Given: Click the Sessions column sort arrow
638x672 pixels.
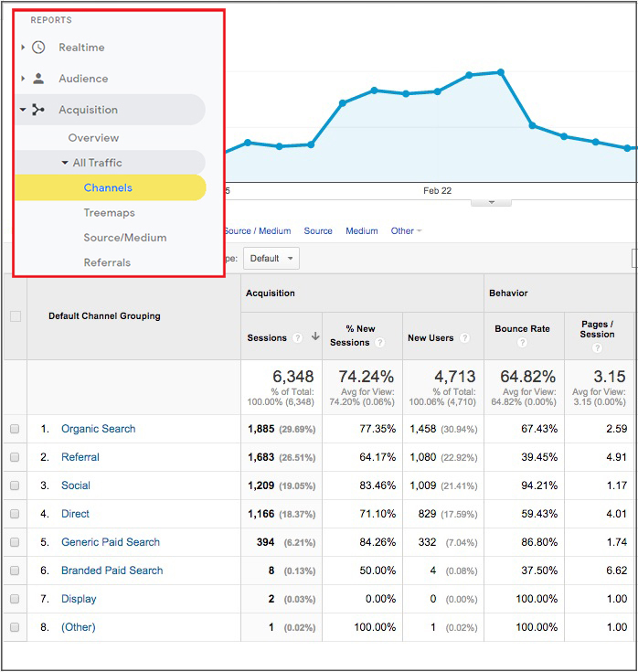Looking at the screenshot, I should tap(314, 337).
